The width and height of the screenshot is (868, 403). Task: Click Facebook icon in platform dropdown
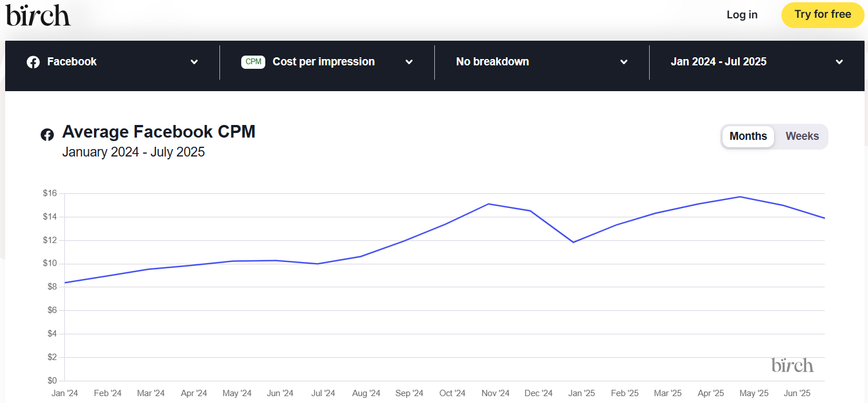coord(33,62)
